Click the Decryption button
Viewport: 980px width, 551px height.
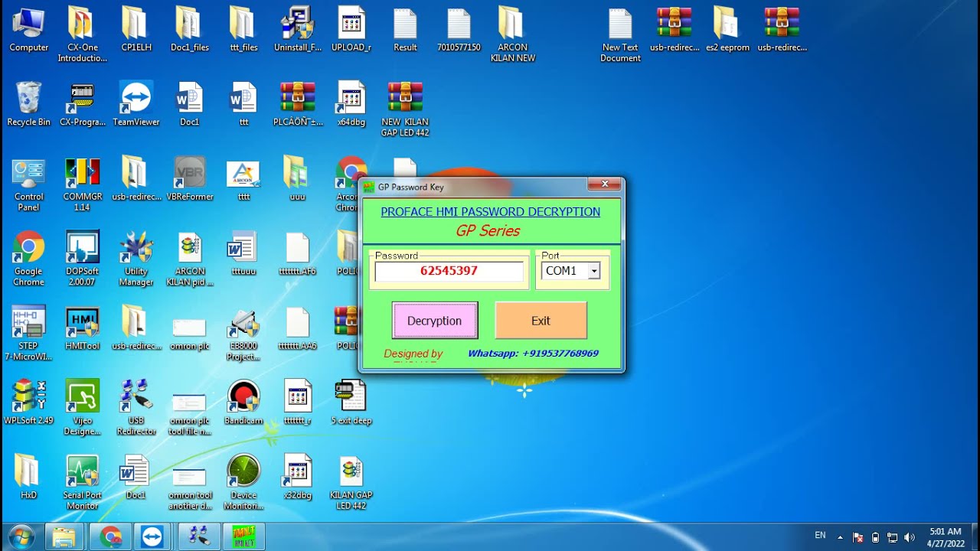pos(435,321)
